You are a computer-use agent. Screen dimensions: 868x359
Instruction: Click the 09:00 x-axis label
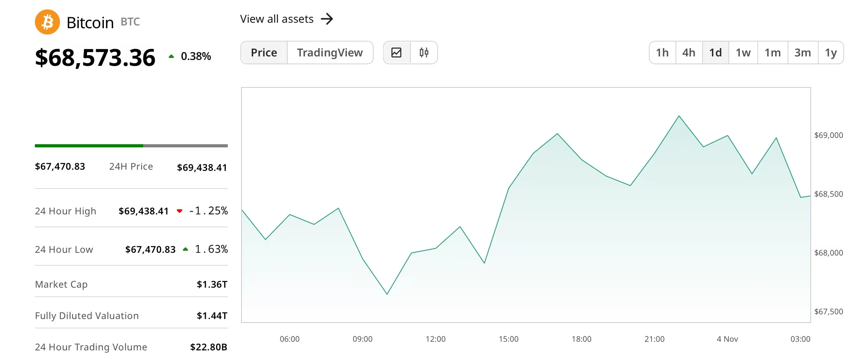pos(363,339)
